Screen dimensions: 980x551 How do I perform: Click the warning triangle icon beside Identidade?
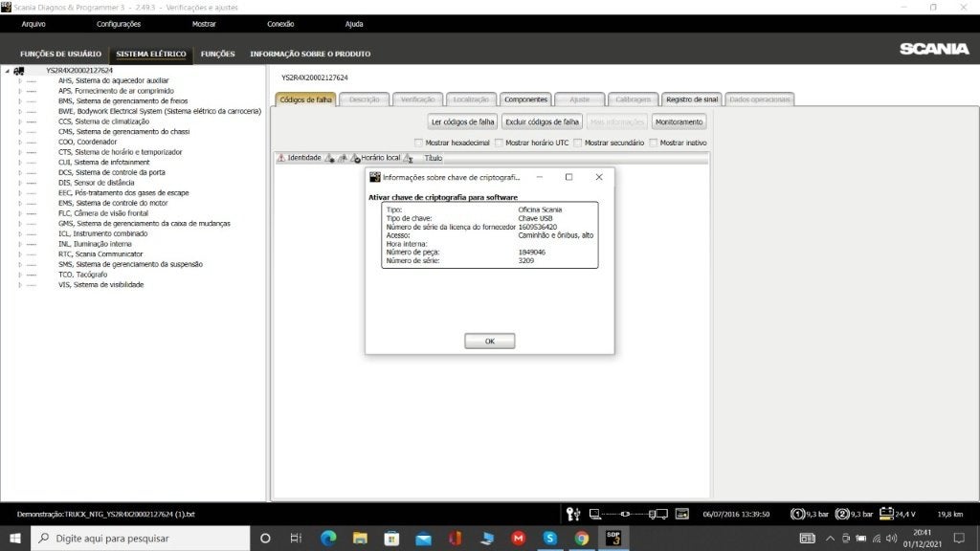pos(281,158)
